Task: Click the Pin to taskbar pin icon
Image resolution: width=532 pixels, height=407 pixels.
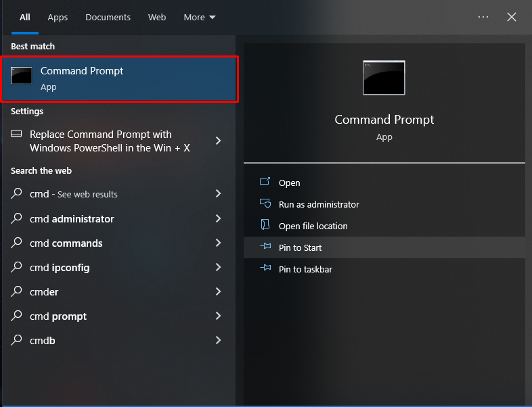Action: (x=265, y=269)
